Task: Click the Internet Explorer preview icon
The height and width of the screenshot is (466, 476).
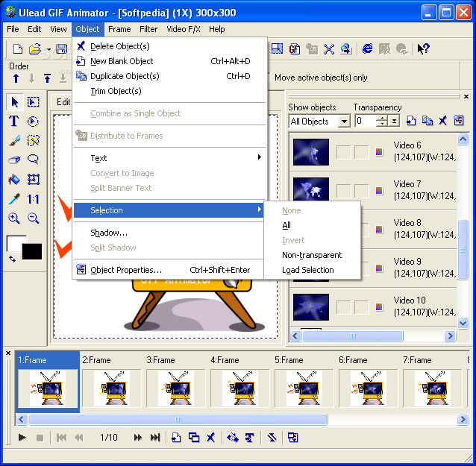Action: 367,48
